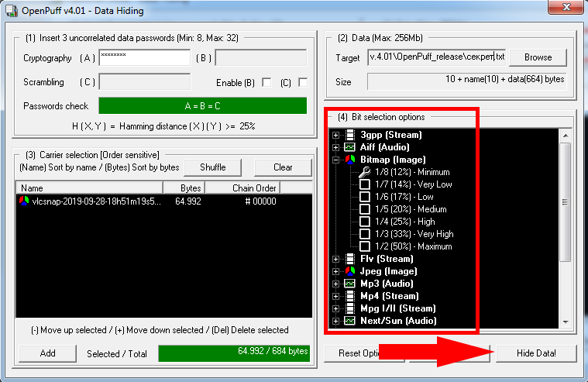Enable password (B) checkbox
The width and height of the screenshot is (588, 382).
click(266, 82)
